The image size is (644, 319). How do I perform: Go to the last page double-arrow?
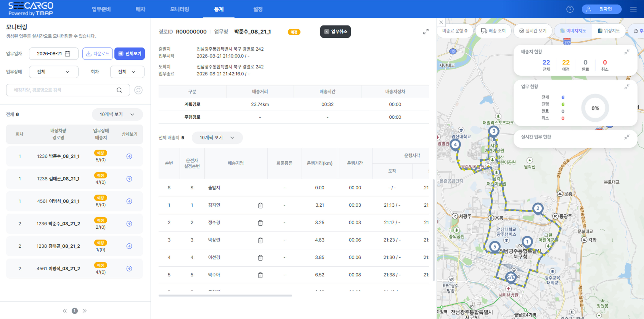(x=85, y=311)
